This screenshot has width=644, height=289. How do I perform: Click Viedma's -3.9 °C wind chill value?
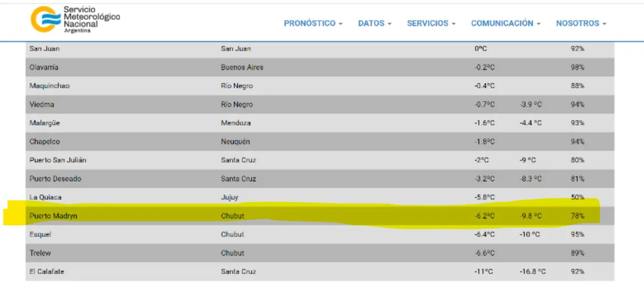(x=530, y=105)
